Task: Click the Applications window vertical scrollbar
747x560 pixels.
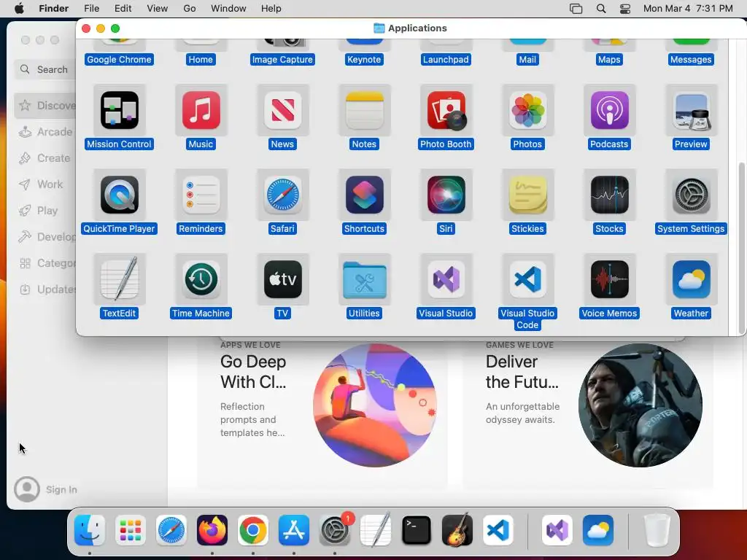Action: pyautogui.click(x=741, y=248)
